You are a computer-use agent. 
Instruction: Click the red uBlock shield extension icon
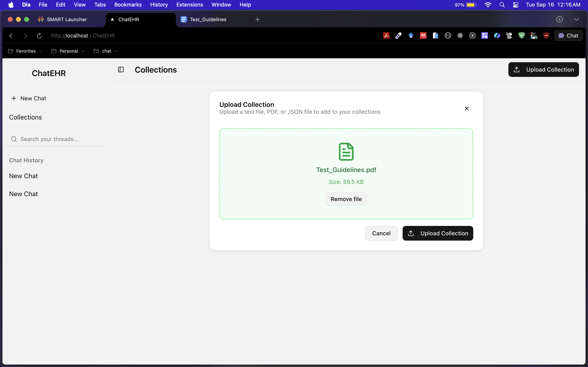(x=546, y=36)
